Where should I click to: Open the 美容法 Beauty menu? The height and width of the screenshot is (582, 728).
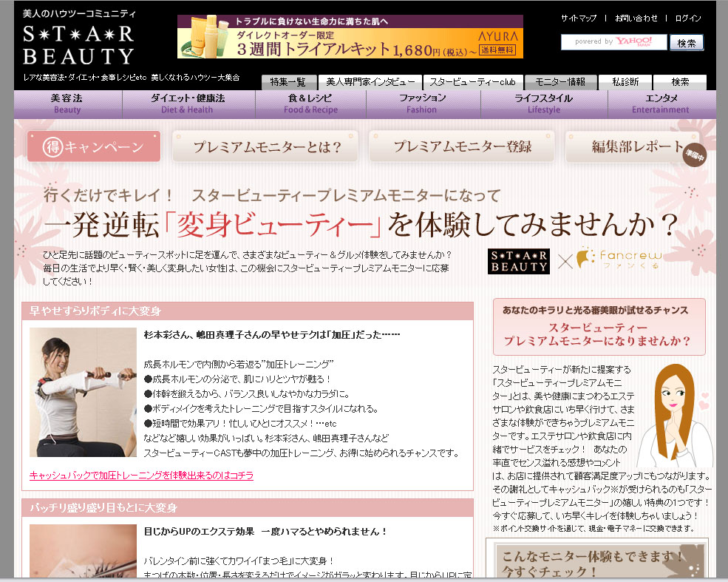pos(68,104)
